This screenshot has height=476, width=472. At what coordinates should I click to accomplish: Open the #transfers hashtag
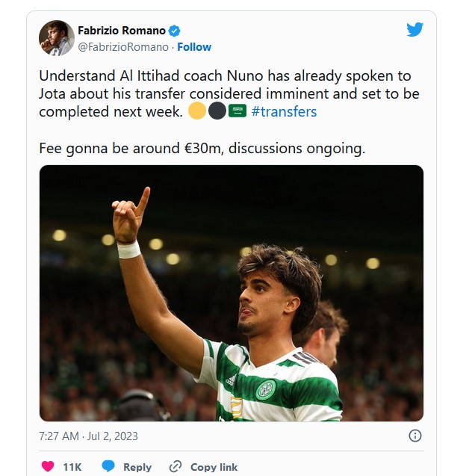[x=284, y=111]
